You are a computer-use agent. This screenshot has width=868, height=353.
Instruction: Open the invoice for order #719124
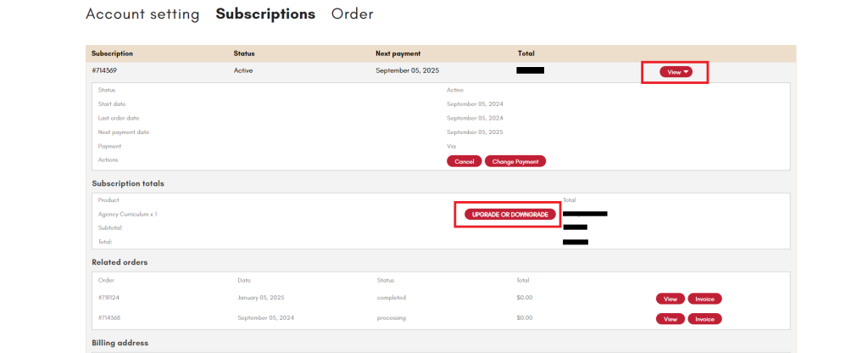coord(704,299)
